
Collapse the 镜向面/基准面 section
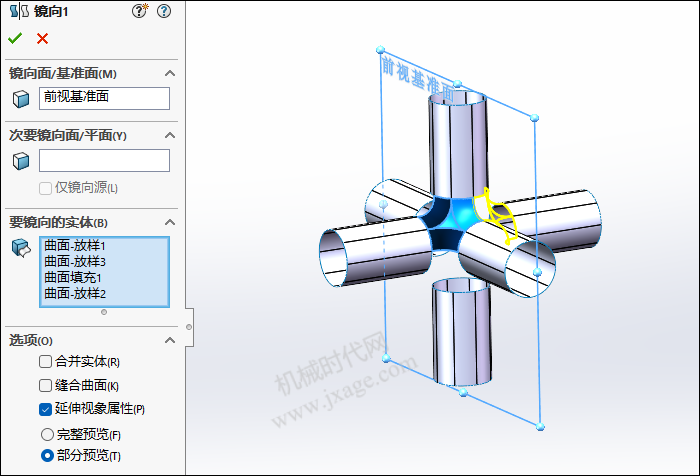[x=170, y=73]
